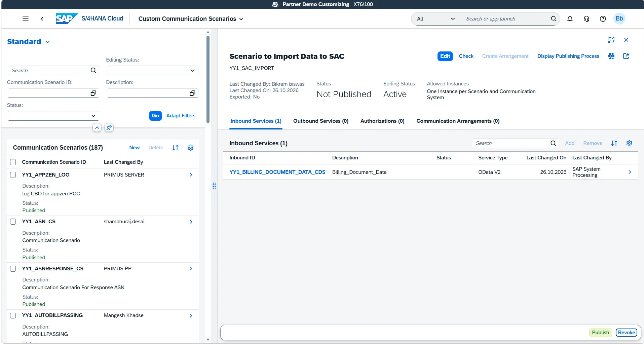This screenshot has width=644, height=344.
Task: Open the Bb user profile avatar
Action: click(619, 18)
